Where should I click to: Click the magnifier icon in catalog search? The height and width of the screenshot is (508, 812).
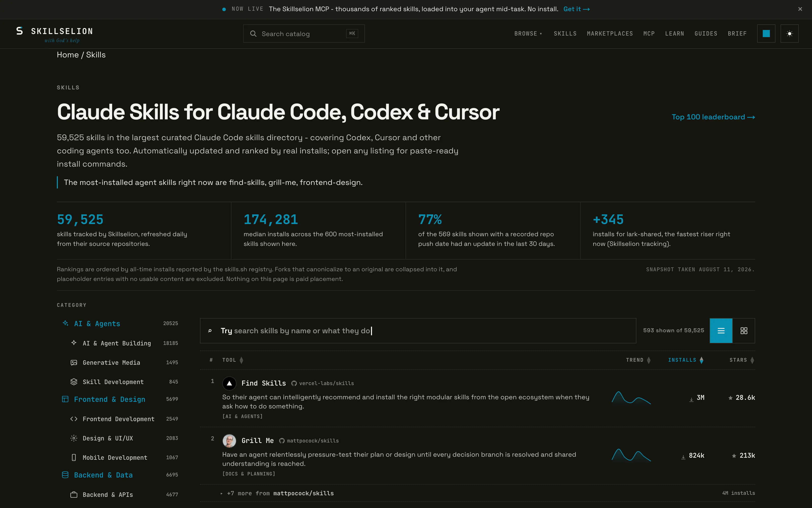click(253, 34)
